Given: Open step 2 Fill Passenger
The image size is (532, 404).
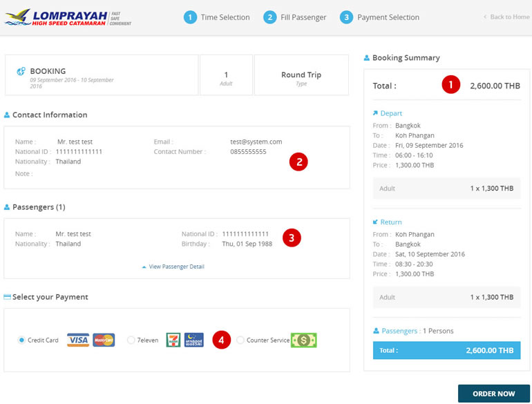Looking at the screenshot, I should 295,17.
